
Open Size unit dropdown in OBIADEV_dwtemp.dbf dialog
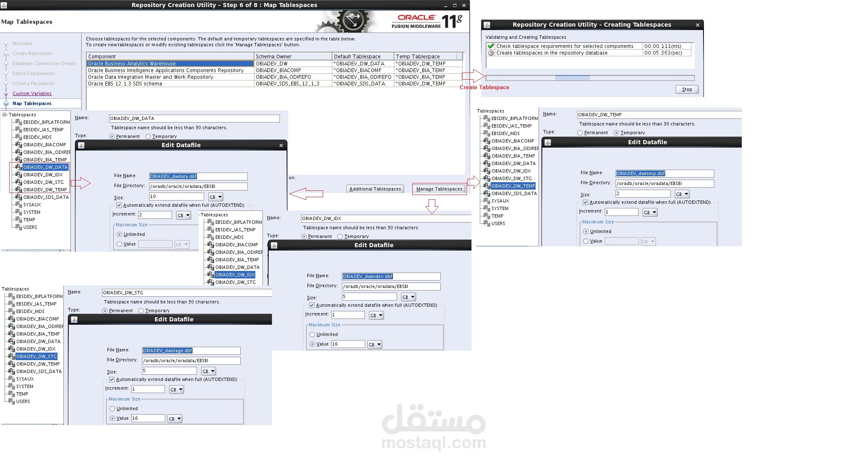pos(682,194)
